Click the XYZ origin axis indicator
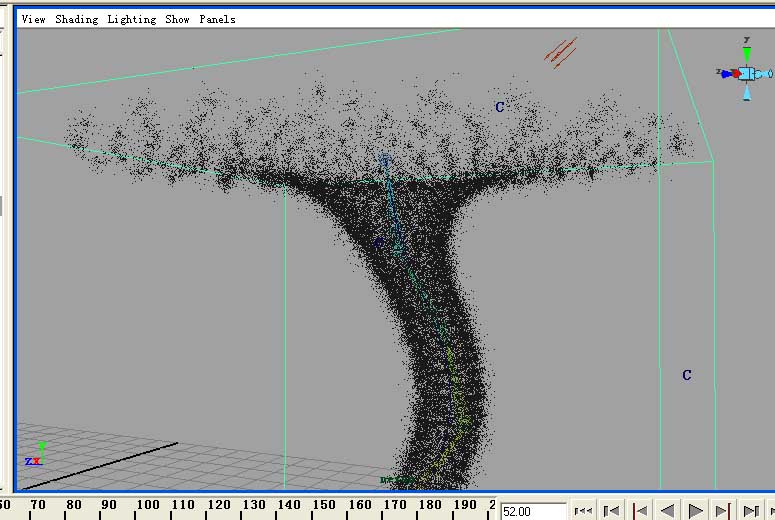 [x=35, y=454]
